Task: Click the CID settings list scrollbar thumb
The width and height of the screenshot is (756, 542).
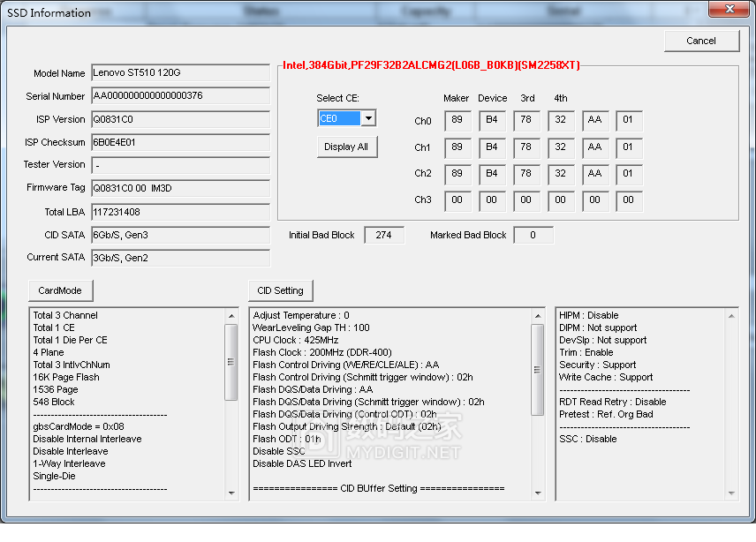Action: pos(537,369)
